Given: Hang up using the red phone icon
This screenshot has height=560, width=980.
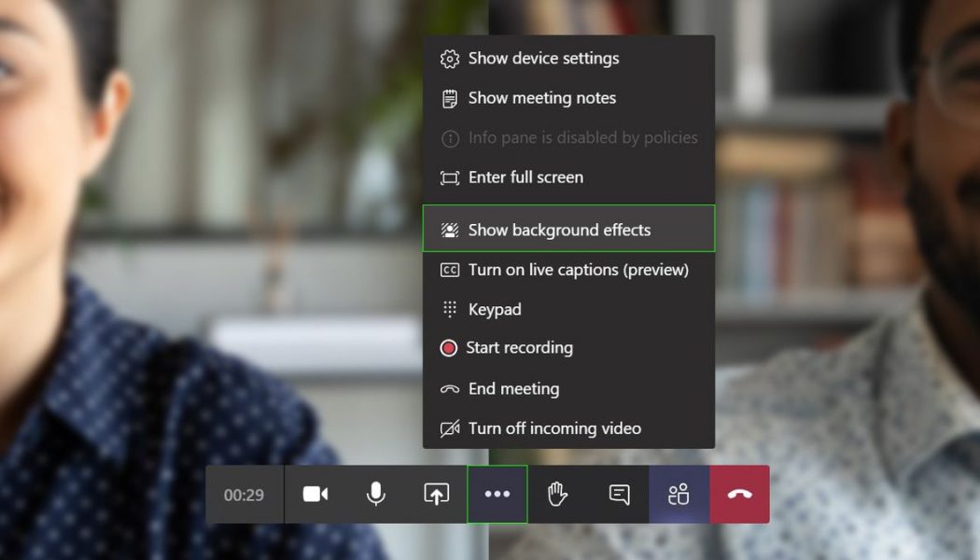Looking at the screenshot, I should click(738, 495).
